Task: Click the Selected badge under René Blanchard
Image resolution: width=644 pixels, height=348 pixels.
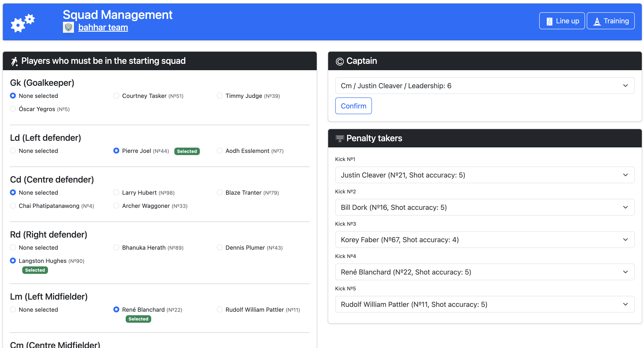Action: pyautogui.click(x=138, y=319)
